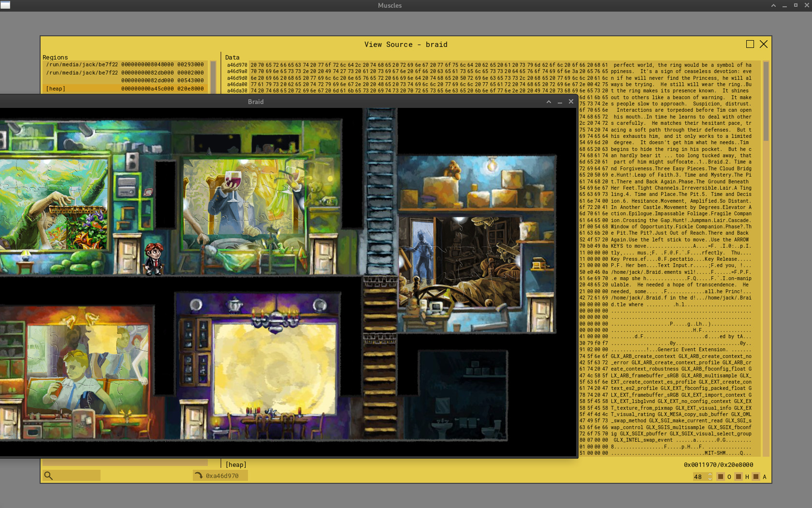This screenshot has width=812, height=508.
Task: Select region row with address 0000000008048000
Action: pos(125,64)
